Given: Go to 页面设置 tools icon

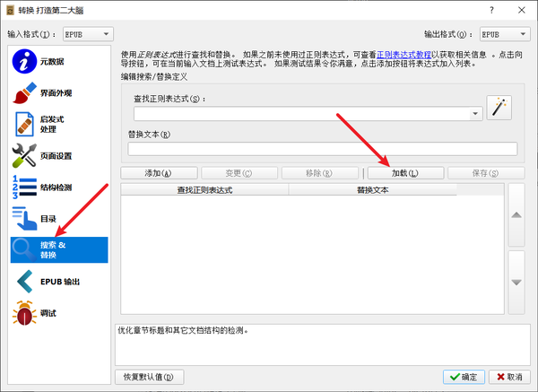Looking at the screenshot, I should (x=24, y=156).
